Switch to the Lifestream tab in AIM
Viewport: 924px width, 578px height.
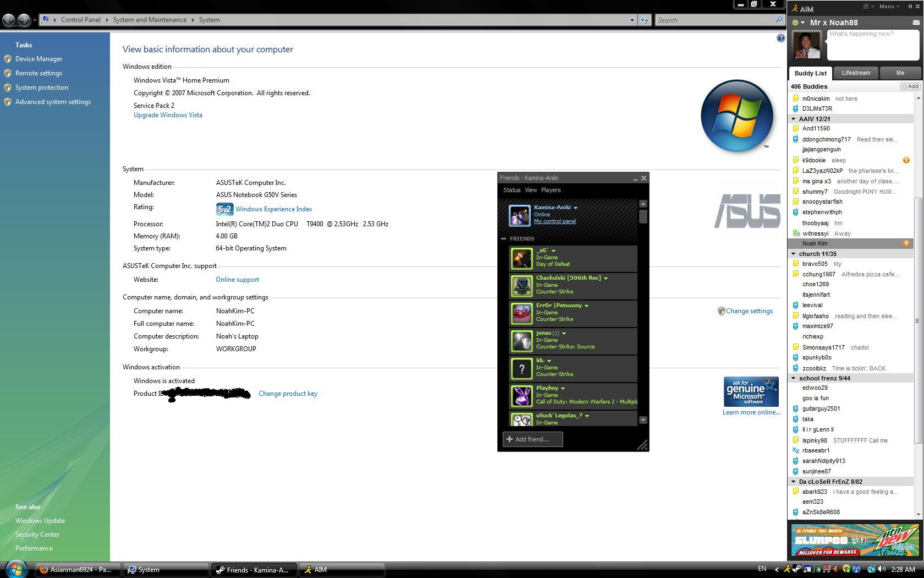click(x=856, y=73)
